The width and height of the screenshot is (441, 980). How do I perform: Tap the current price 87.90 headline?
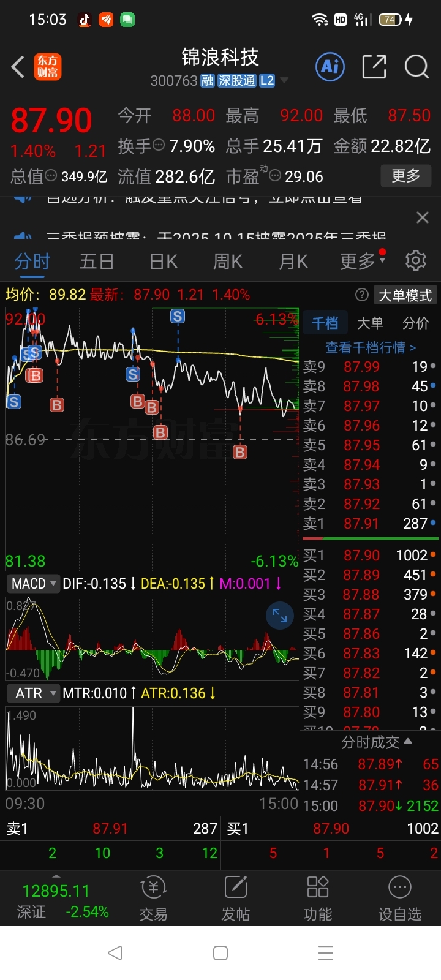(x=51, y=120)
